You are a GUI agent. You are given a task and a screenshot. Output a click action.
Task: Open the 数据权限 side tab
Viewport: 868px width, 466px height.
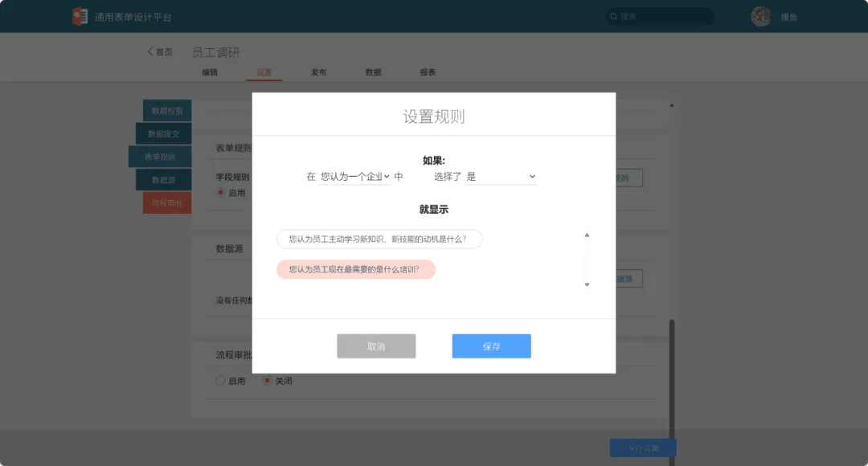pos(167,111)
